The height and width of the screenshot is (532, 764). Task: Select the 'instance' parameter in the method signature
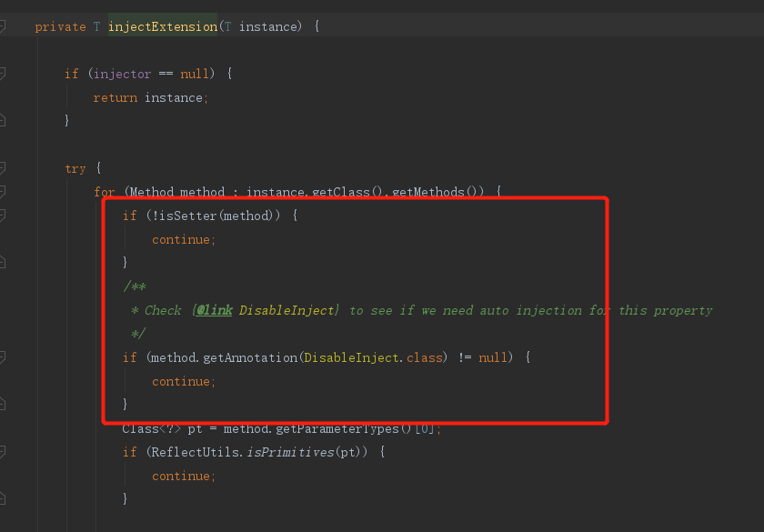[x=268, y=26]
